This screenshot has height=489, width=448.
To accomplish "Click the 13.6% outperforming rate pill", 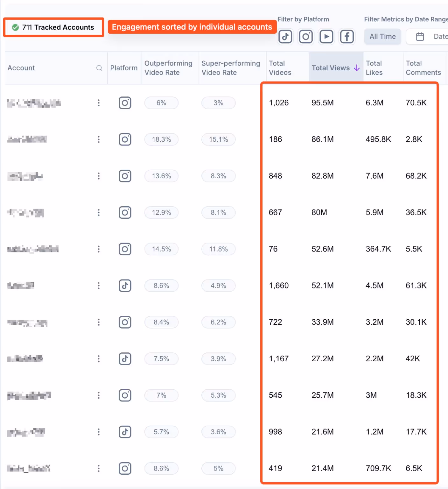I will pyautogui.click(x=161, y=176).
